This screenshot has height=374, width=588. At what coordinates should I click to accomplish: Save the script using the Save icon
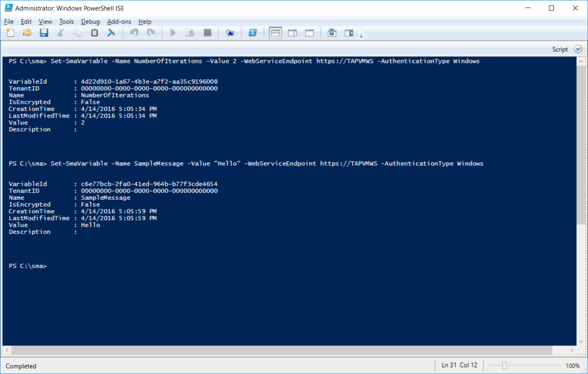[x=44, y=32]
